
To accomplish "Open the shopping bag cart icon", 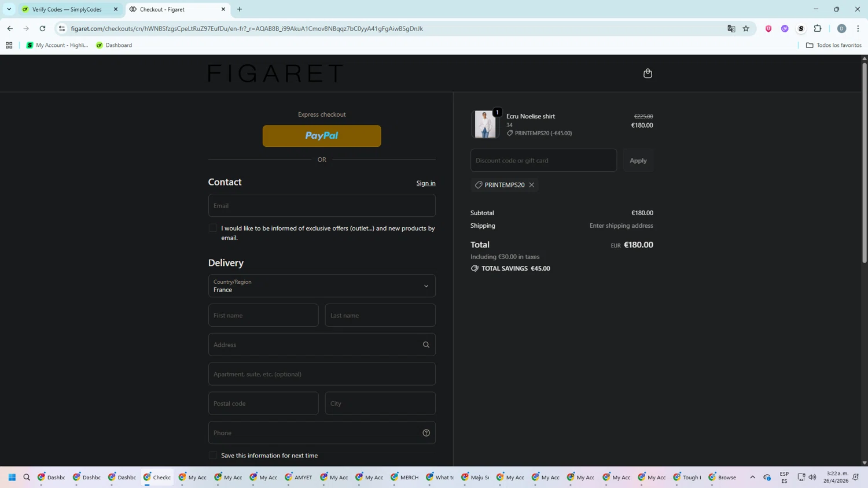I will coord(648,73).
